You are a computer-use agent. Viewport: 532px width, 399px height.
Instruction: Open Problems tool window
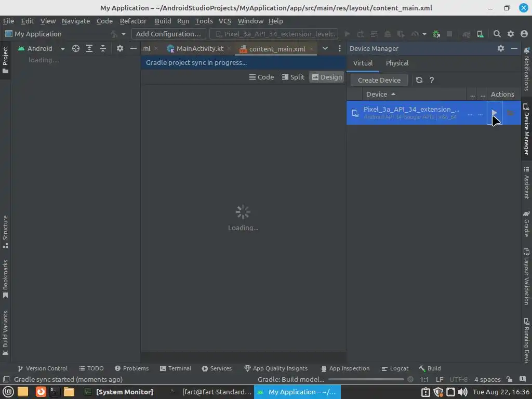coord(131,368)
